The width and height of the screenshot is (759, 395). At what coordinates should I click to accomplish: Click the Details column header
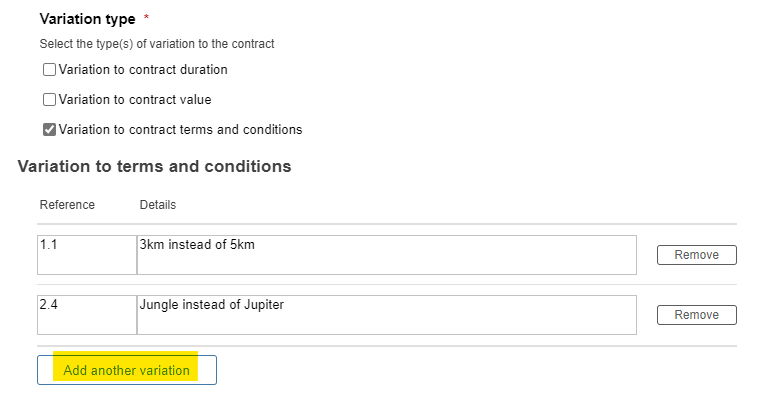(158, 205)
